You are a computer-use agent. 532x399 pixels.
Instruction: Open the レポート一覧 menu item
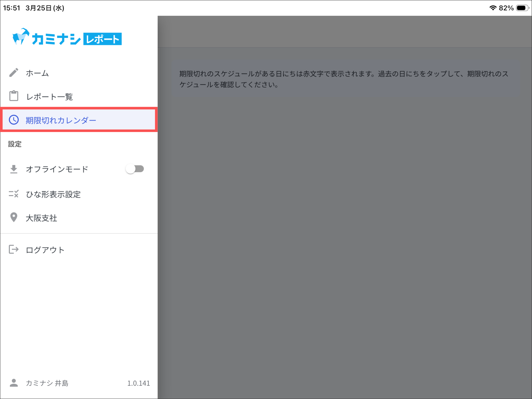click(x=49, y=97)
